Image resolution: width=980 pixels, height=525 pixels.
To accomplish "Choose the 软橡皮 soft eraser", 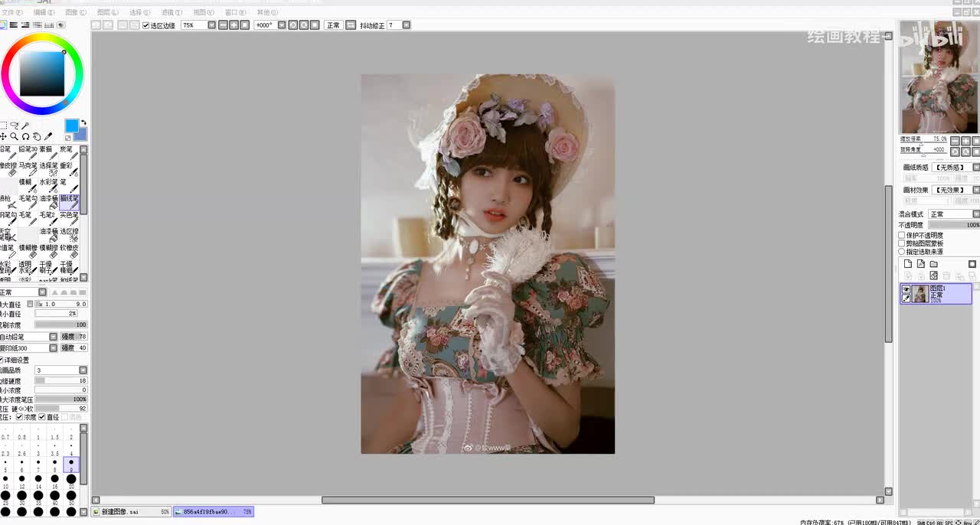I will click(70, 252).
